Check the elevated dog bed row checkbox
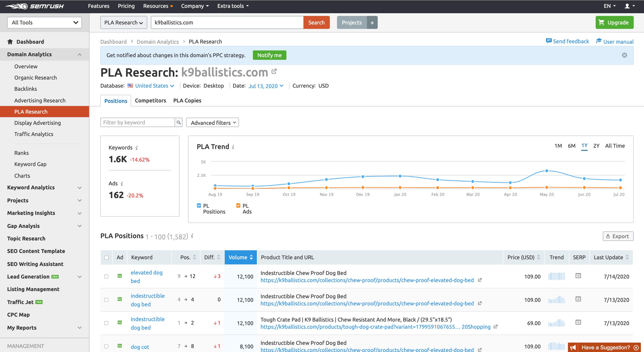 click(106, 276)
